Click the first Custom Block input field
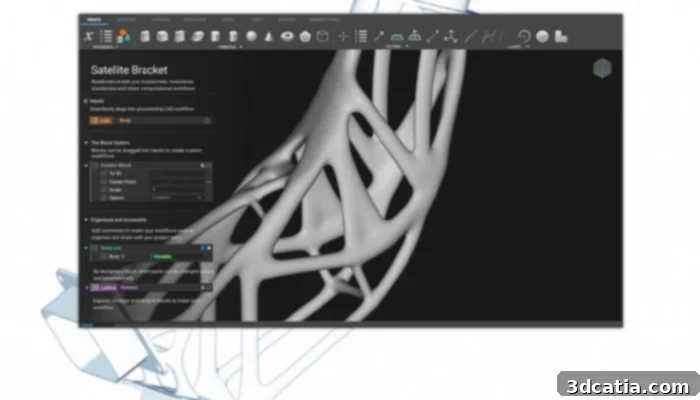Screen dimensions: 700x400 click(x=177, y=173)
